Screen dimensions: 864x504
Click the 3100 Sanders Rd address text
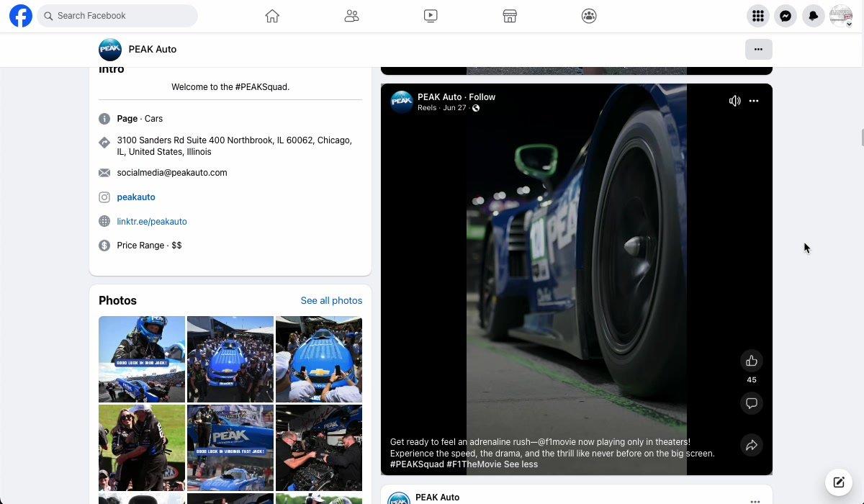point(235,146)
